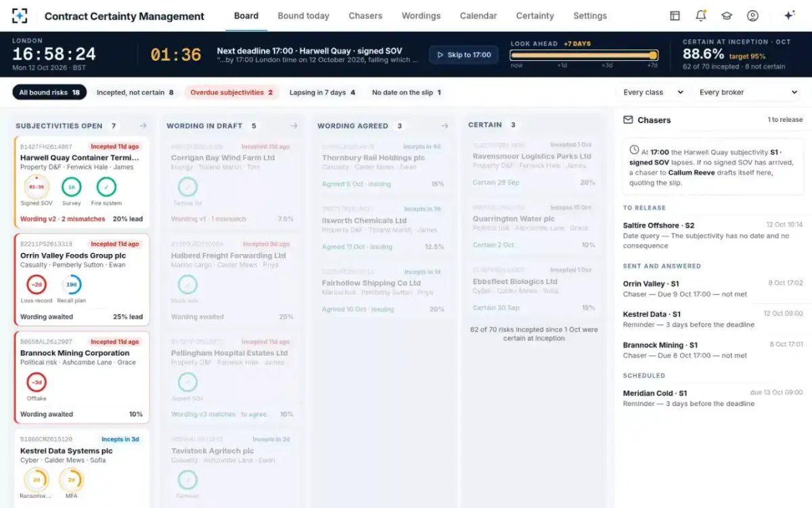Open the graduation cap training icon
Screen dimensions: 812x508
[x=727, y=16]
